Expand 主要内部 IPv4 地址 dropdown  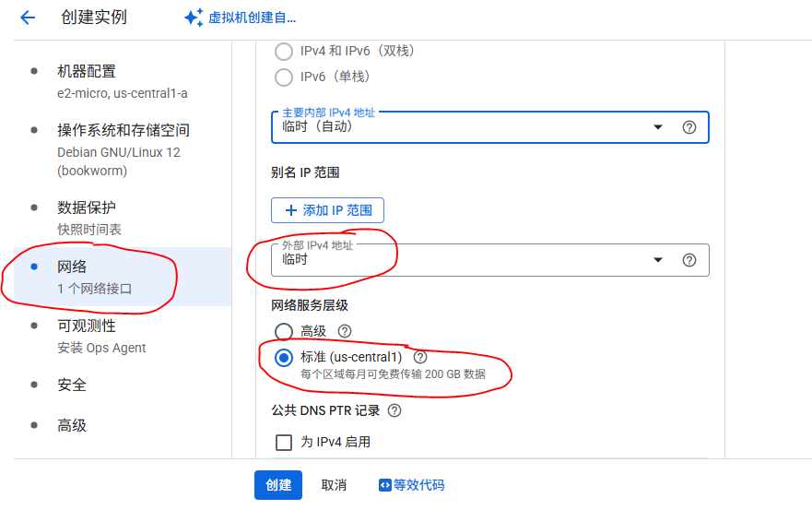[x=490, y=127]
